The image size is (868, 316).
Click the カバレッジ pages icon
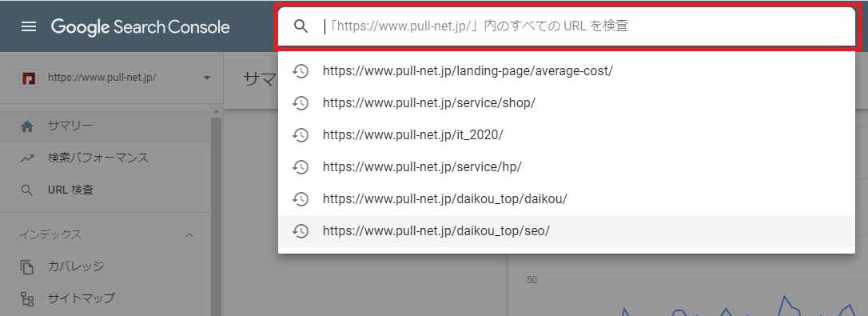point(26,266)
